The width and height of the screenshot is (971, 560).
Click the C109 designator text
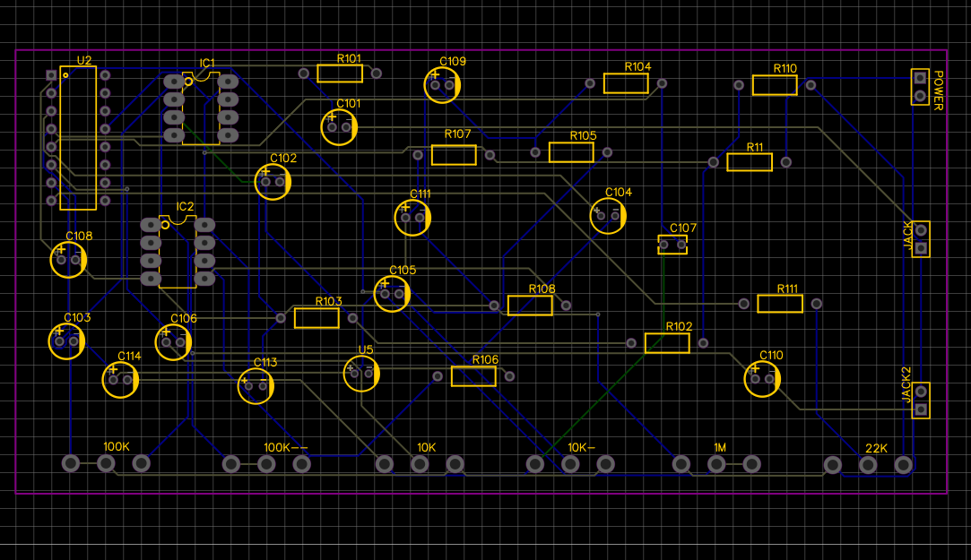(453, 61)
